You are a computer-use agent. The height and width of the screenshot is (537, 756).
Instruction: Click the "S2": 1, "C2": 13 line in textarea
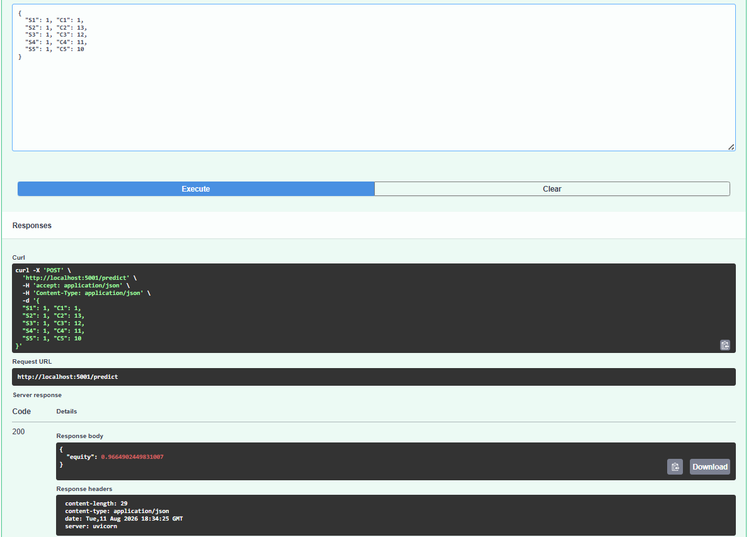click(56, 28)
